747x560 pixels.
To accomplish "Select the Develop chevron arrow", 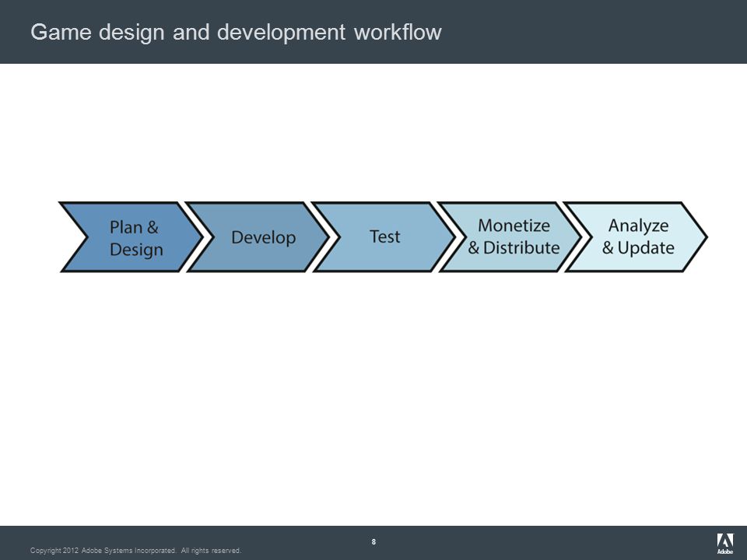I will click(x=258, y=237).
